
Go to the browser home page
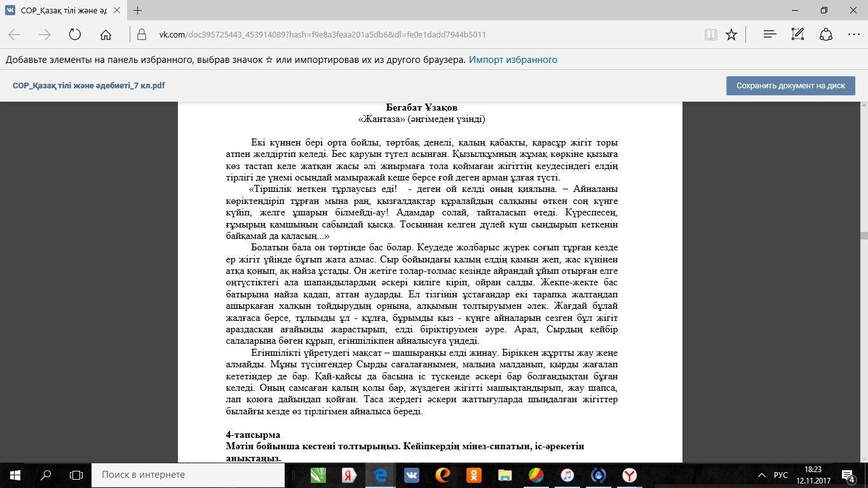[105, 35]
